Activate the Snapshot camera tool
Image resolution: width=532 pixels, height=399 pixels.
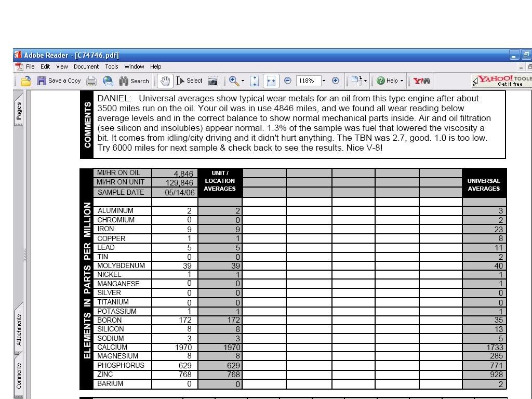[x=212, y=81]
